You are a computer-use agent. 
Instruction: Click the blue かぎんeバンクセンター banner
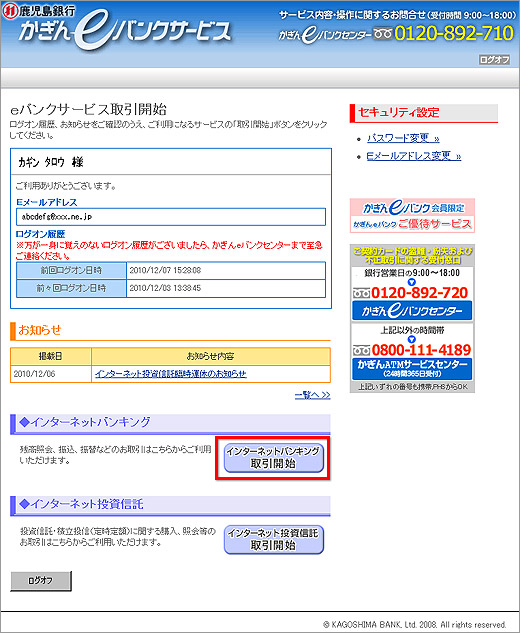click(x=412, y=311)
